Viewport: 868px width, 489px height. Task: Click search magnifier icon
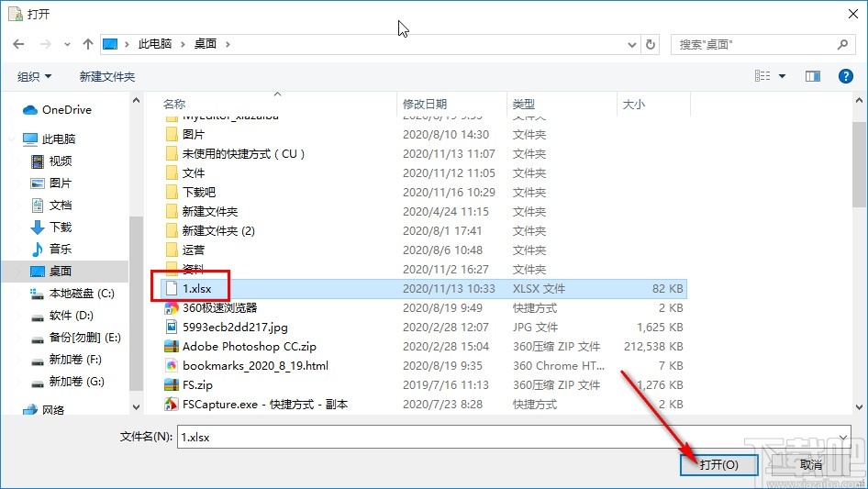click(842, 44)
